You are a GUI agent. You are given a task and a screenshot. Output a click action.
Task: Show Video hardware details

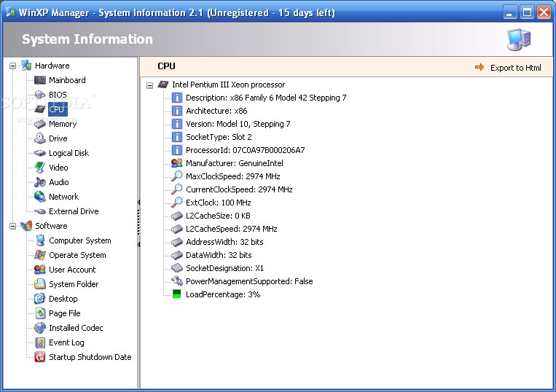(x=58, y=168)
